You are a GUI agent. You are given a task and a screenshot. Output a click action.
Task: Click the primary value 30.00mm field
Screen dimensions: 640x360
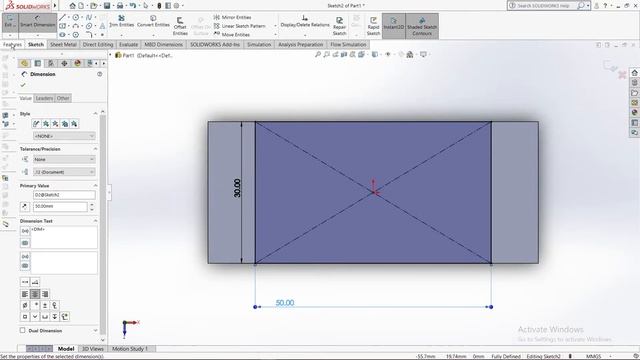click(x=60, y=207)
